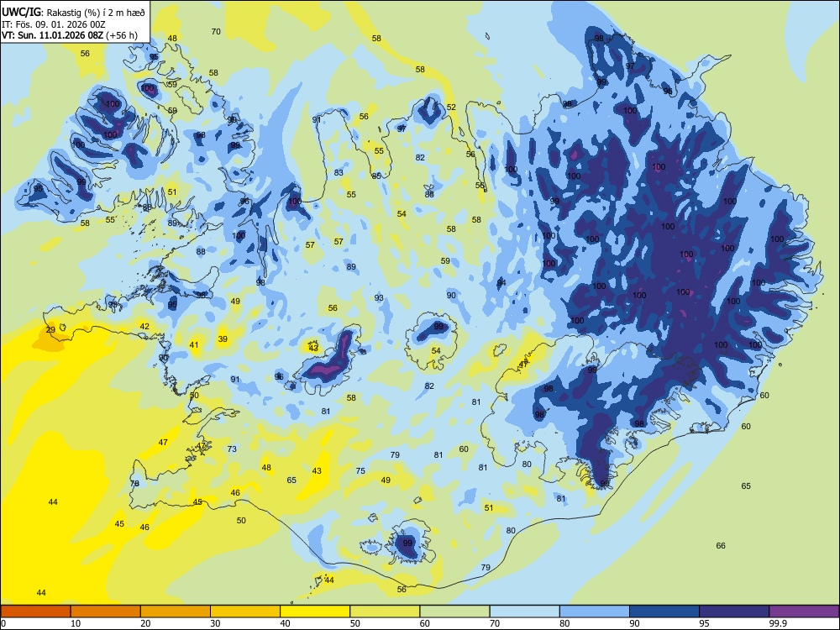Image resolution: width=840 pixels, height=630 pixels.
Task: Pick the light green 60–70 legend band
Action: click(454, 612)
